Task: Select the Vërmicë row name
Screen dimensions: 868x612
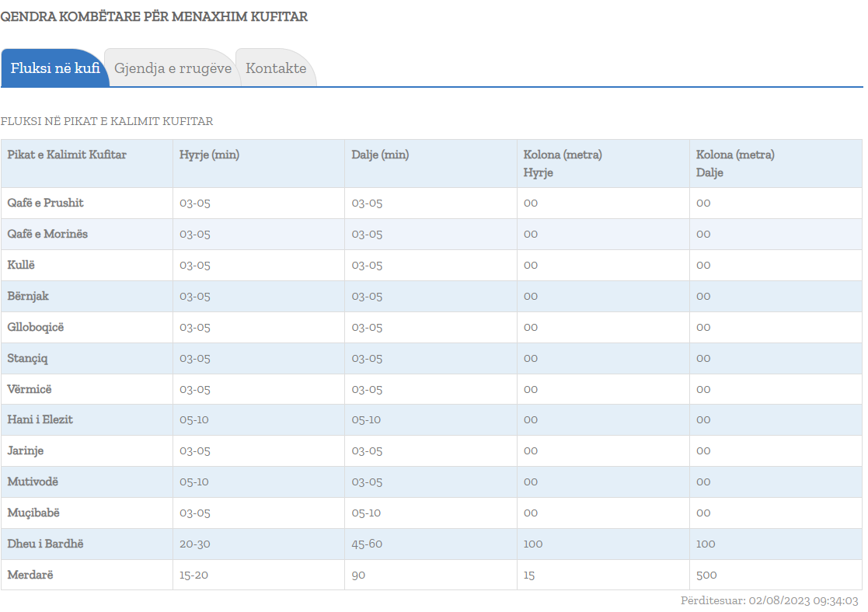Action: point(30,389)
